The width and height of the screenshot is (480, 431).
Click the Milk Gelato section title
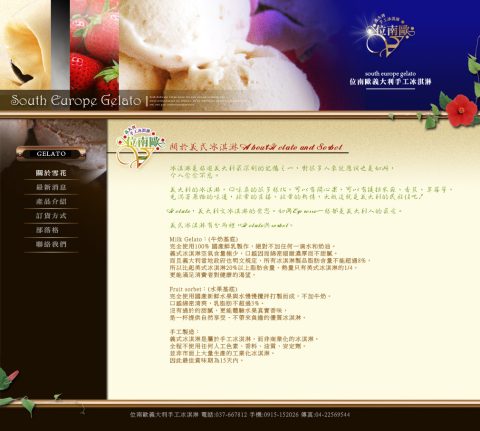pos(204,239)
